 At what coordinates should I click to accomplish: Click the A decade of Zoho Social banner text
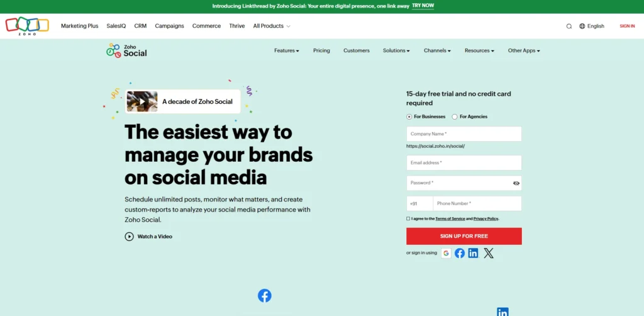pyautogui.click(x=197, y=101)
